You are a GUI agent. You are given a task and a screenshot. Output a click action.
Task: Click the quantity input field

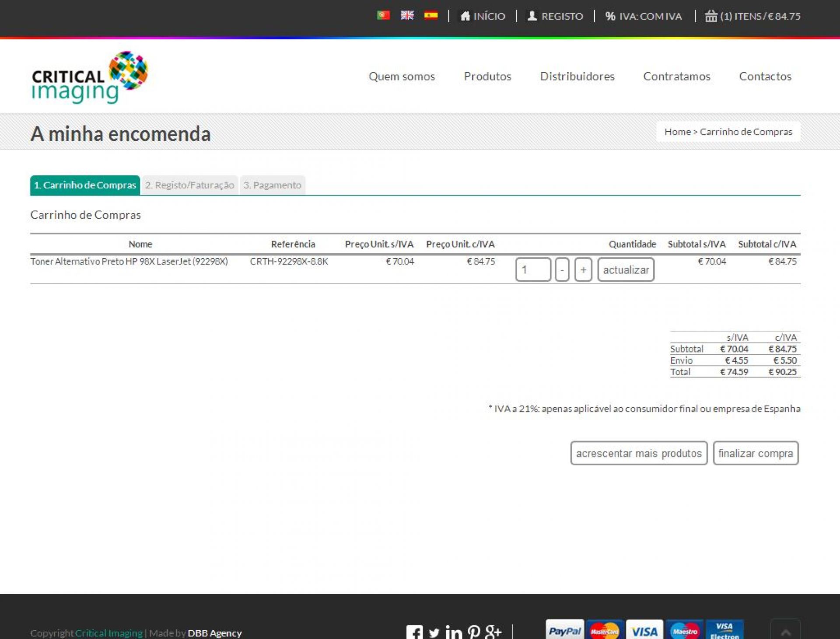pyautogui.click(x=533, y=269)
